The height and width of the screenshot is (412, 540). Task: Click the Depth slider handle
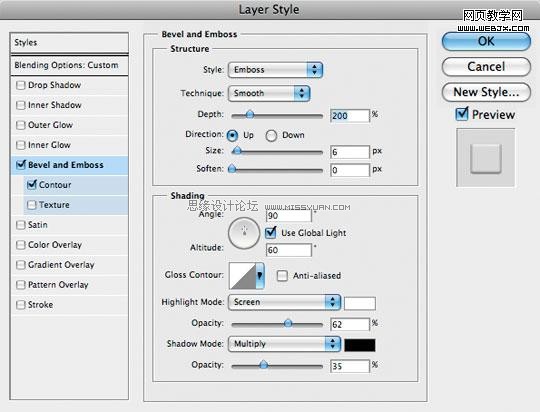tap(250, 114)
